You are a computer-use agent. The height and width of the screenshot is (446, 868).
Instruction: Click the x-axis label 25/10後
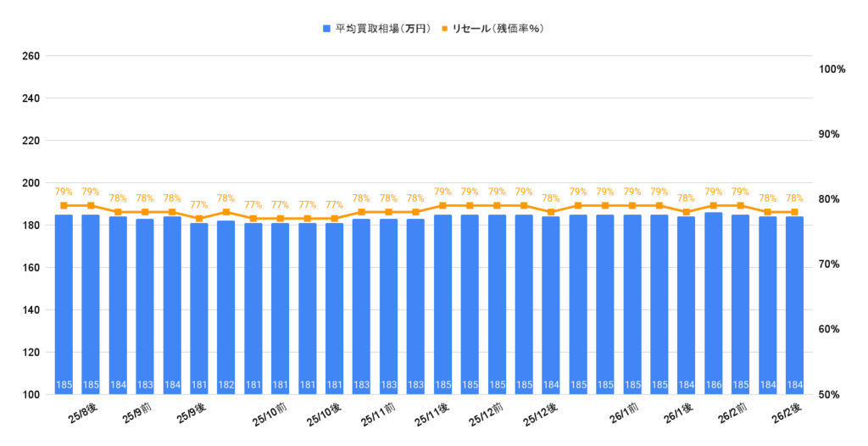click(324, 415)
